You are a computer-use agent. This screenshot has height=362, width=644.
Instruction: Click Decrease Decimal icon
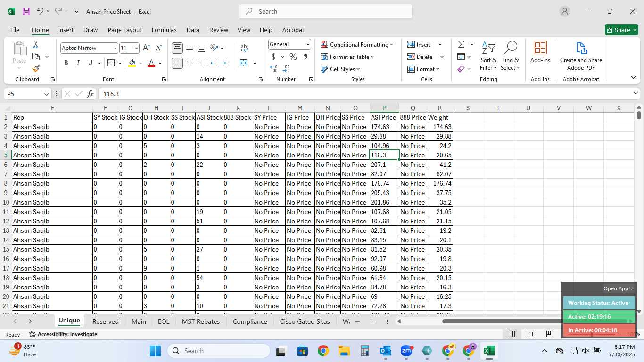point(287,69)
